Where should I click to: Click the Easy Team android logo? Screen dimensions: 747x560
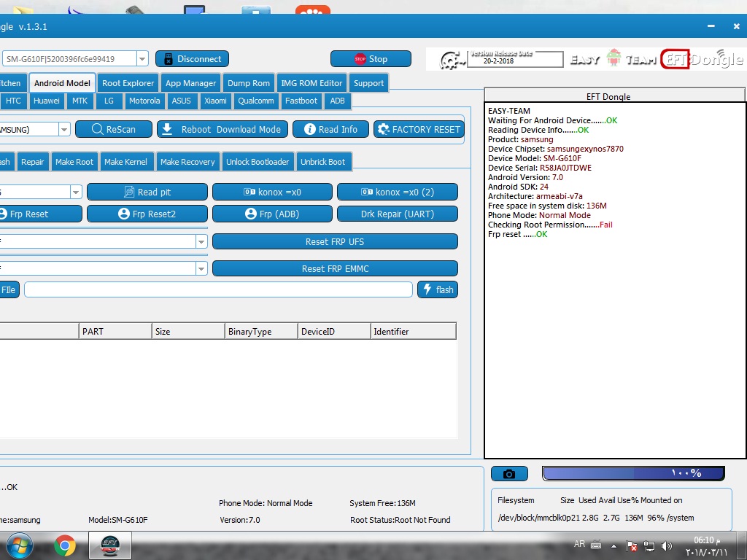pos(614,58)
